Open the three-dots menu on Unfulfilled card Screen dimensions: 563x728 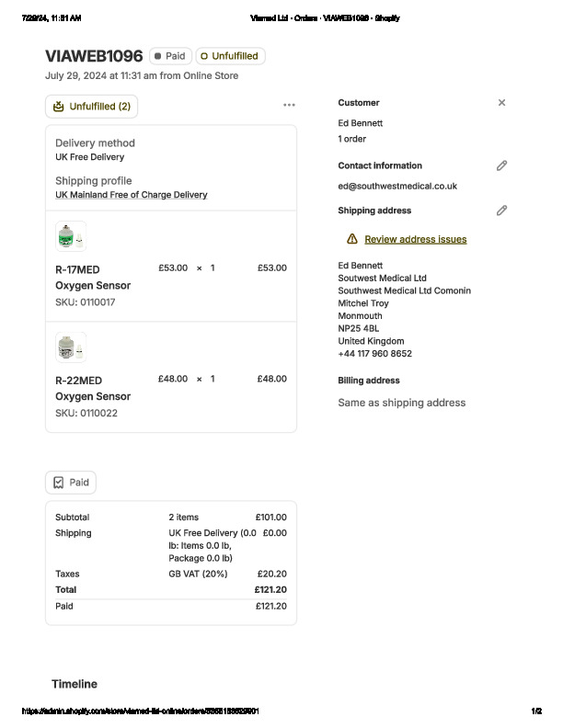pyautogui.click(x=290, y=106)
